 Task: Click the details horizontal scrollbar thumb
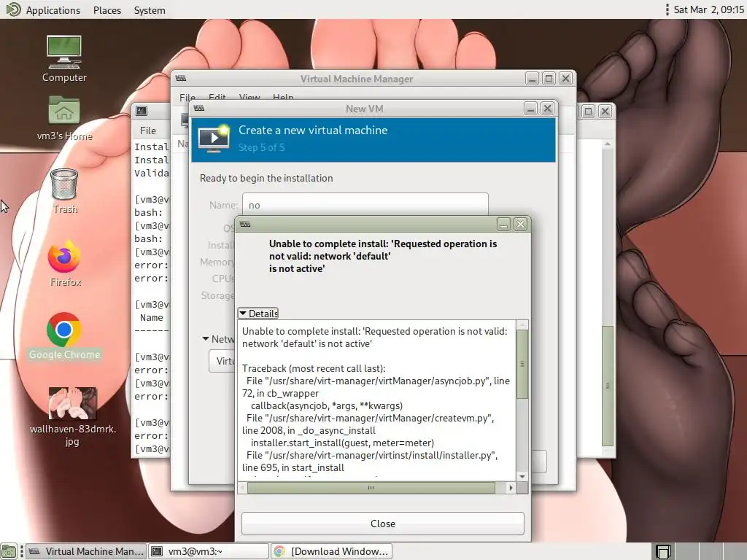(x=371, y=488)
